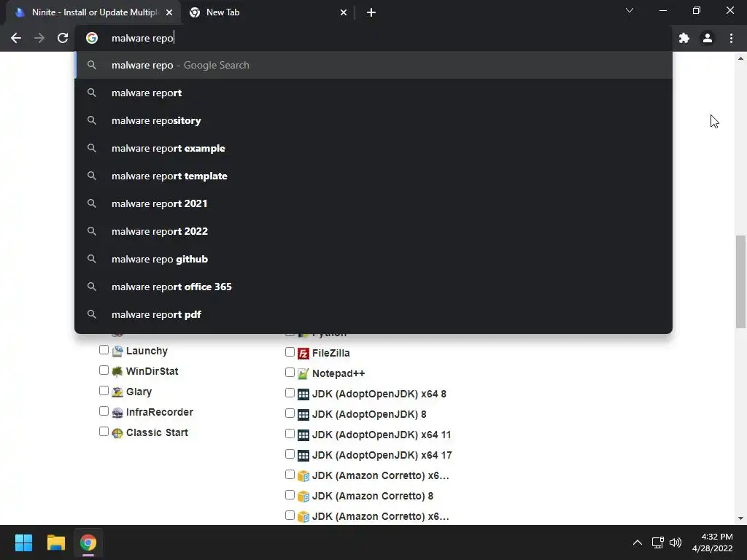Click the page vertical scrollbar thumb

[x=740, y=281]
